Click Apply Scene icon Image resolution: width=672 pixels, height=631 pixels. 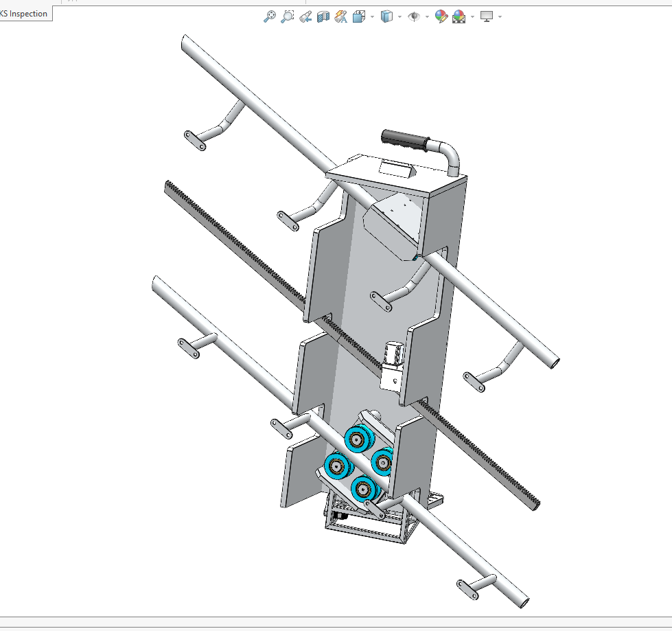pos(459,16)
